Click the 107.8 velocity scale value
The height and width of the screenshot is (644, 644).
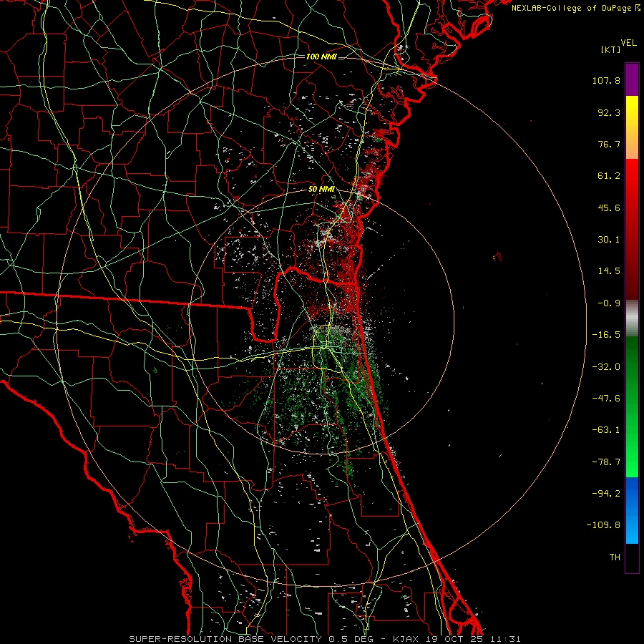606,80
